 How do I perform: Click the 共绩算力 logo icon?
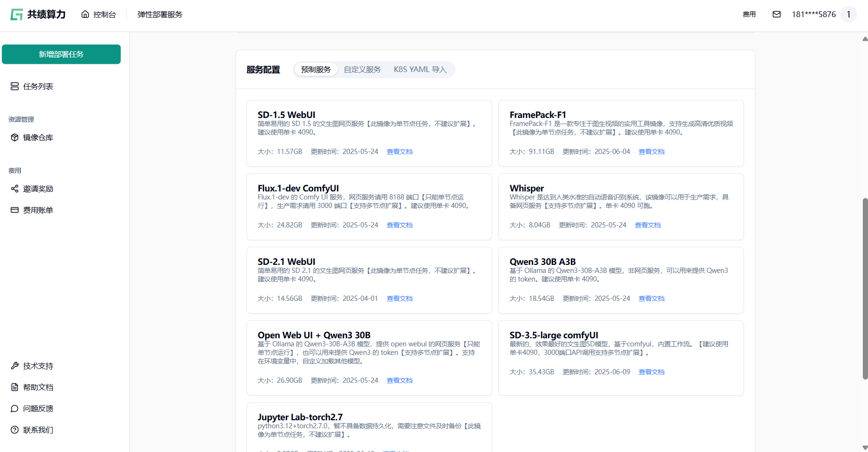tap(17, 15)
